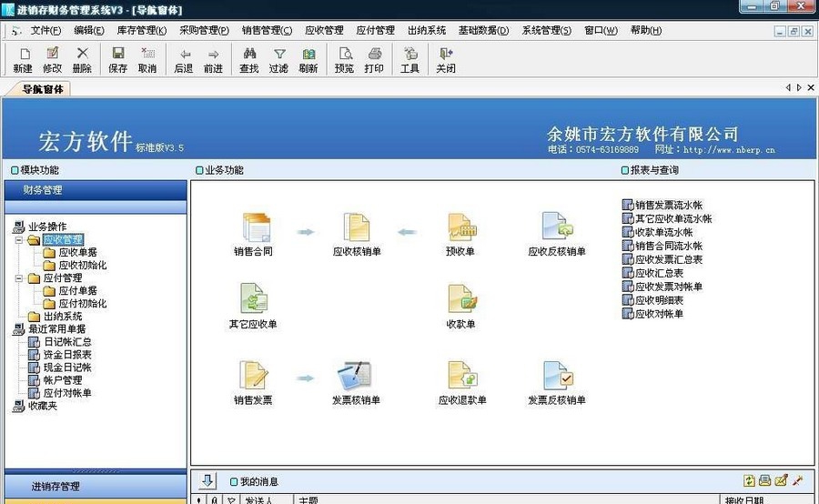This screenshot has height=504, width=819.
Task: Click the refresh icon in 我的消息 bar
Action: pyautogui.click(x=750, y=480)
